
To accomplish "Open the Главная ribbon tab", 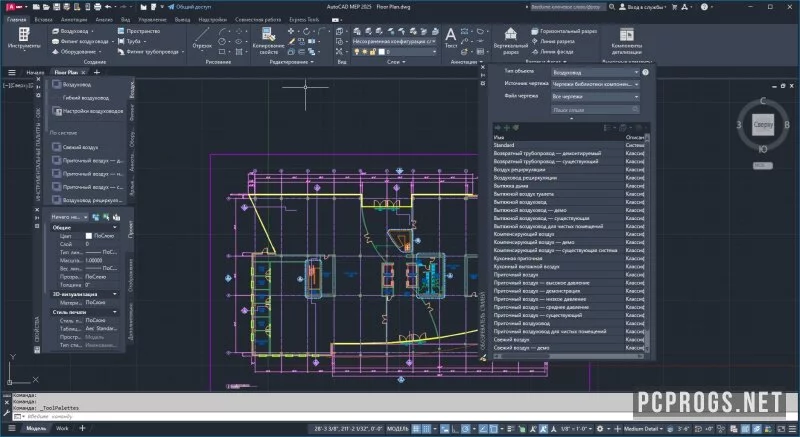I will pos(16,19).
